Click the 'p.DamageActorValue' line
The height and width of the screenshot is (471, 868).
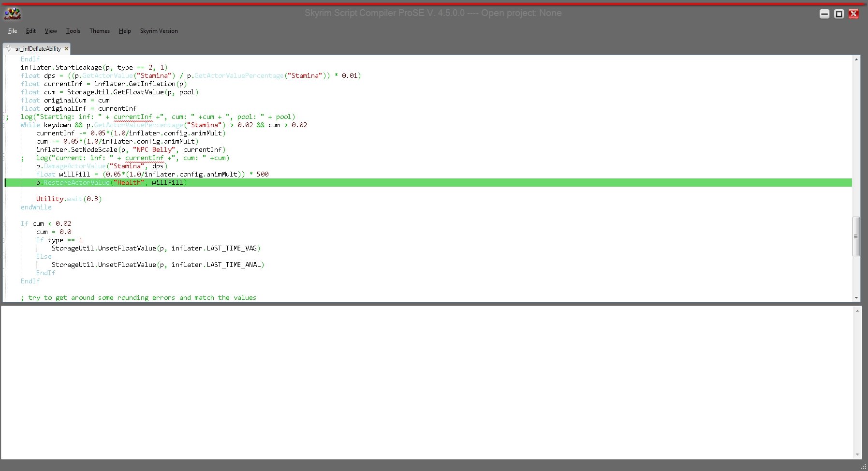102,166
